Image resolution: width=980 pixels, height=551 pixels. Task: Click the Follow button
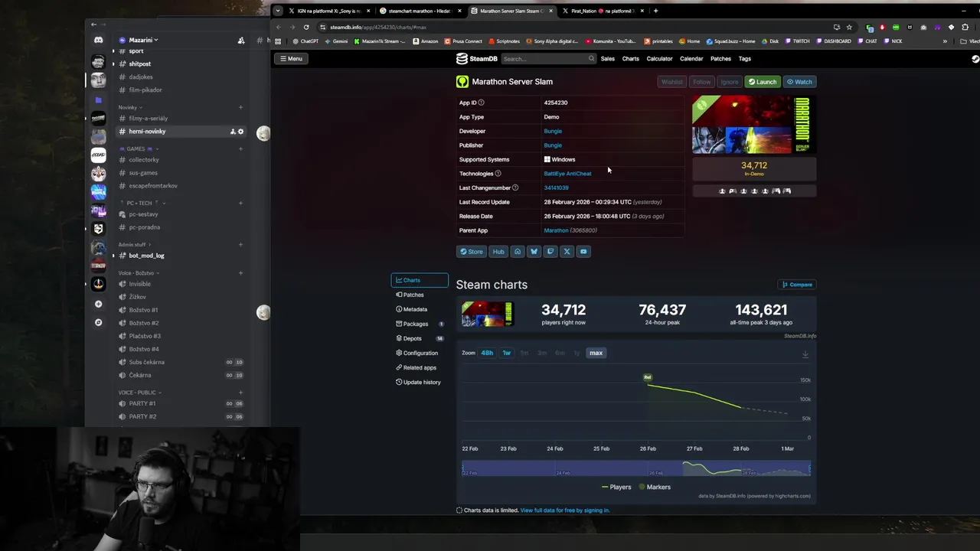click(x=701, y=82)
